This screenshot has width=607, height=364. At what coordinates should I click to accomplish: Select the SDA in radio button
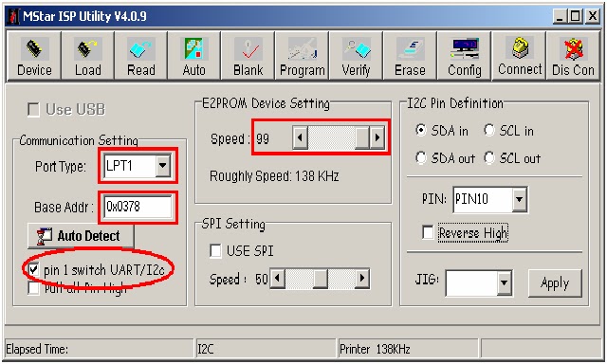(x=421, y=131)
